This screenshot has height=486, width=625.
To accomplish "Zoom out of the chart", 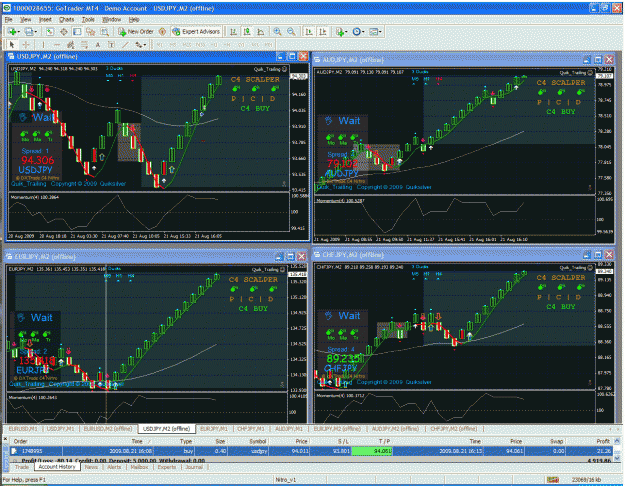I will pos(291,31).
